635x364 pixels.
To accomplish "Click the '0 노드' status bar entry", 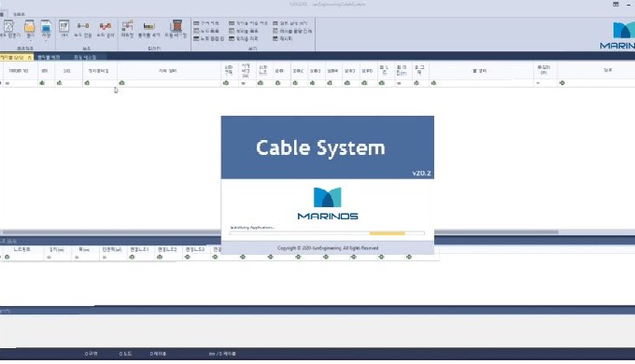I will 125,354.
